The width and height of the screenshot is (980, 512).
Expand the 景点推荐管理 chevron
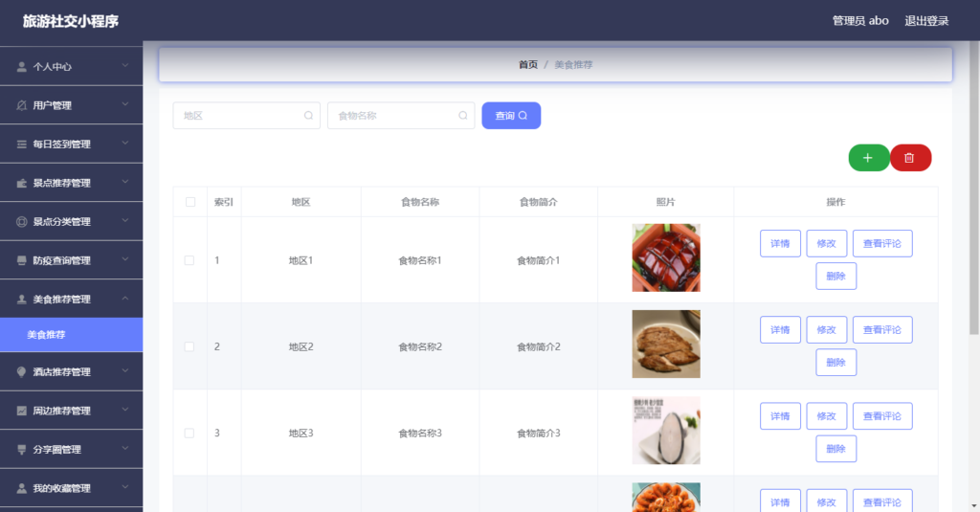click(x=125, y=182)
